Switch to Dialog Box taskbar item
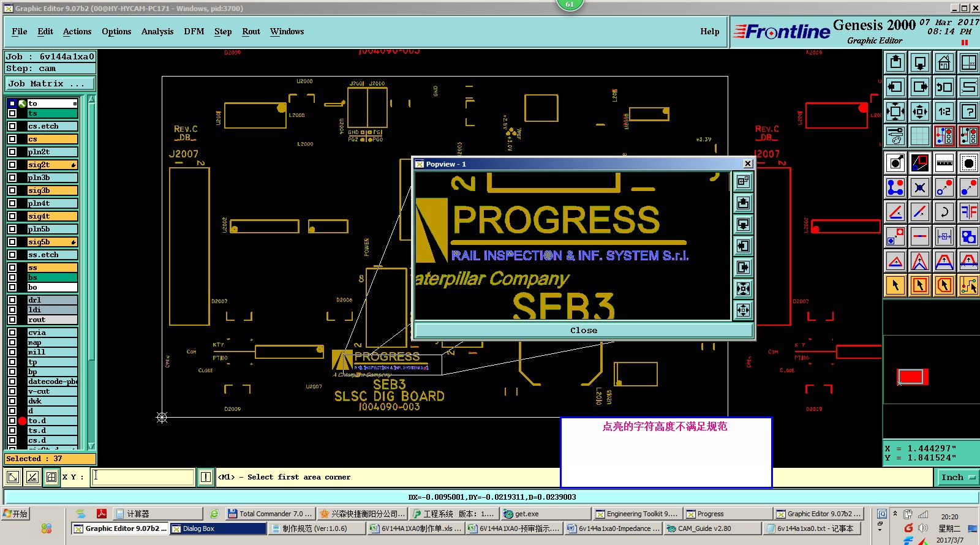This screenshot has width=980, height=545. tap(217, 528)
